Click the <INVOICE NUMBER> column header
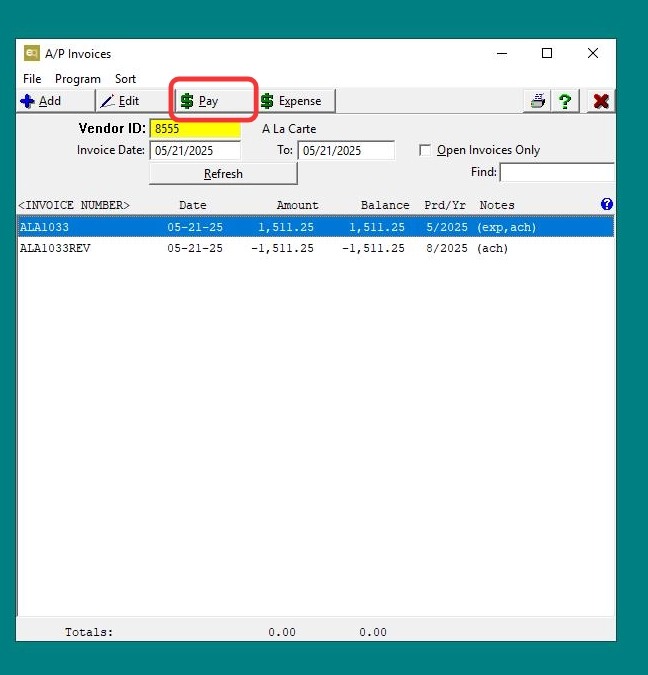The height and width of the screenshot is (675, 648). point(74,205)
